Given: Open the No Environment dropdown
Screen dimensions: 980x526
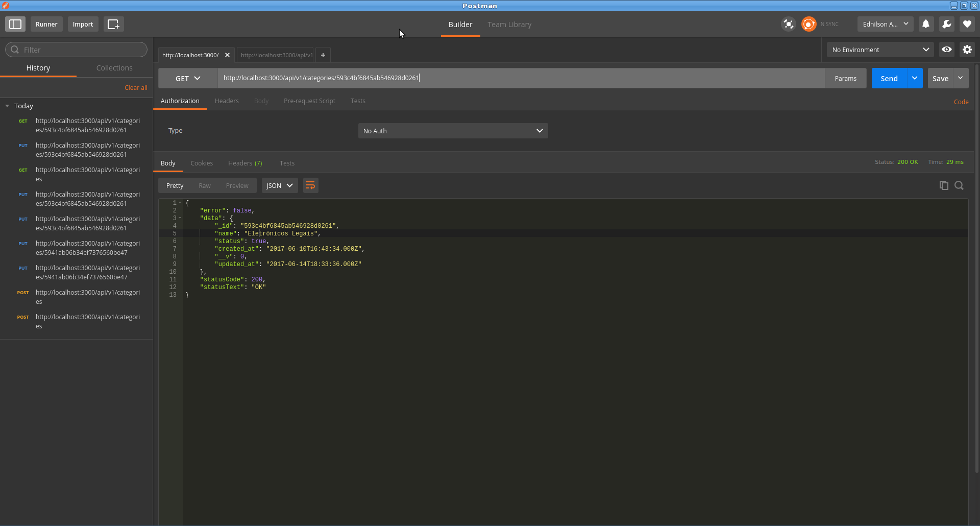Looking at the screenshot, I should click(x=879, y=50).
